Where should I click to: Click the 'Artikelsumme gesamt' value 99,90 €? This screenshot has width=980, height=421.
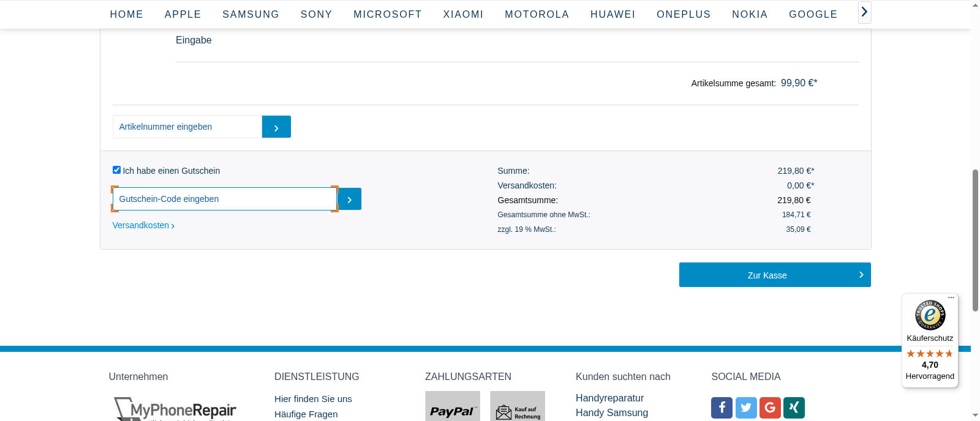click(x=799, y=83)
